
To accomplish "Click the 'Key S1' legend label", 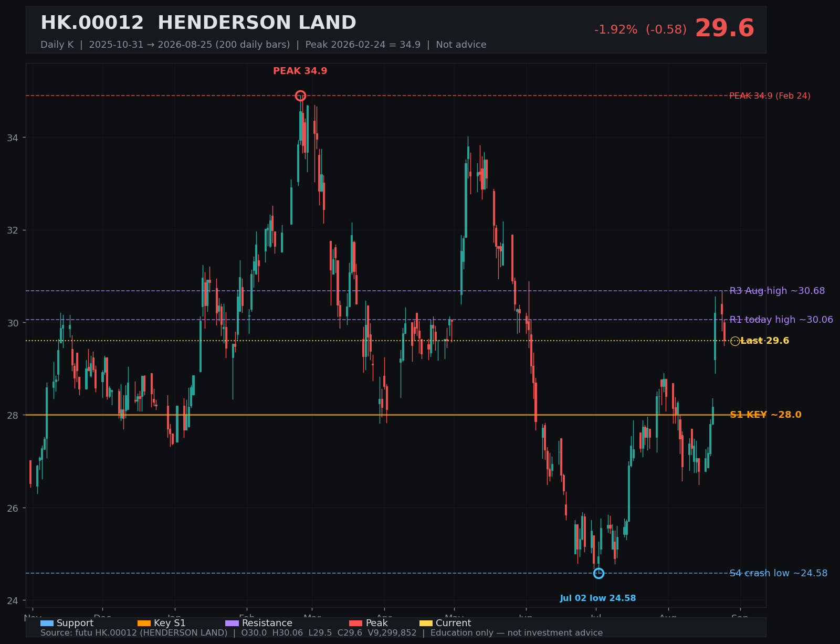I will 170,623.
